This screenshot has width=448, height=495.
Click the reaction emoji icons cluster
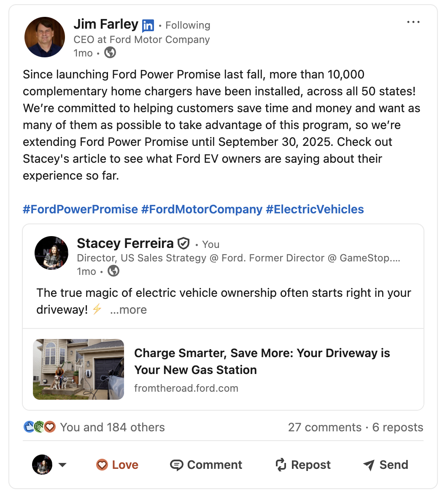tap(40, 427)
